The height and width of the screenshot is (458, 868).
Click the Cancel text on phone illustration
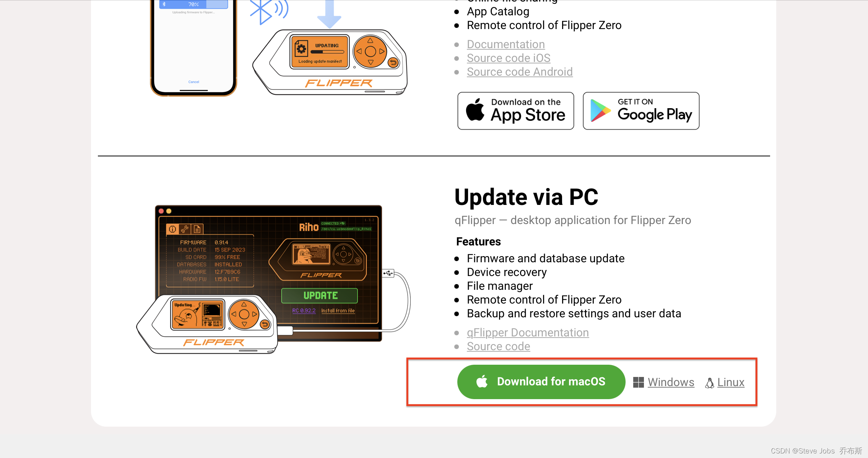(x=193, y=82)
